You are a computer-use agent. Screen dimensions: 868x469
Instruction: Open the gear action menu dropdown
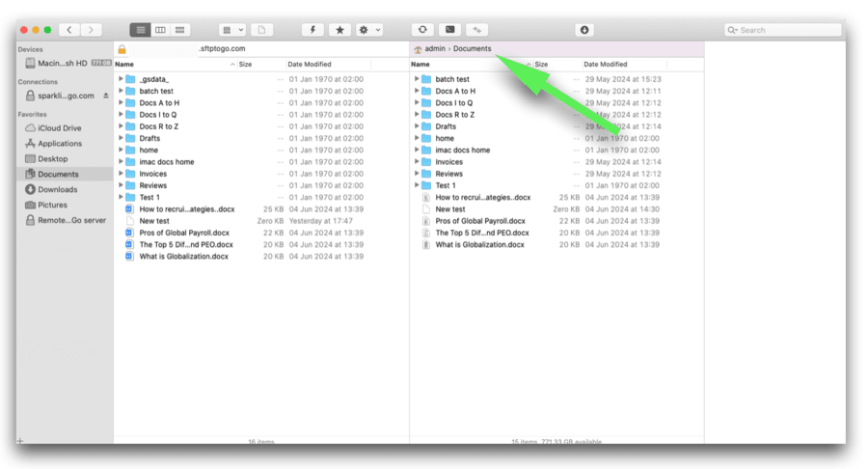coord(369,30)
